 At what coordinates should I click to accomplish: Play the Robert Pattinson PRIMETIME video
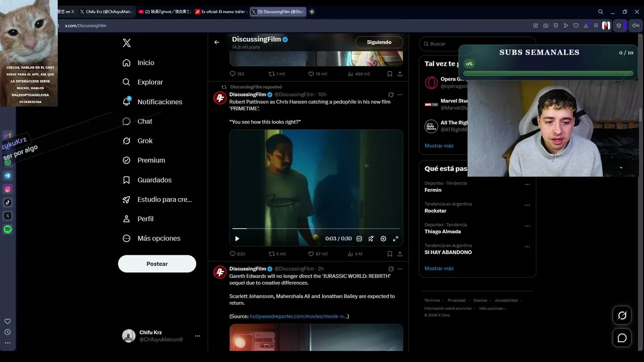[x=237, y=239]
